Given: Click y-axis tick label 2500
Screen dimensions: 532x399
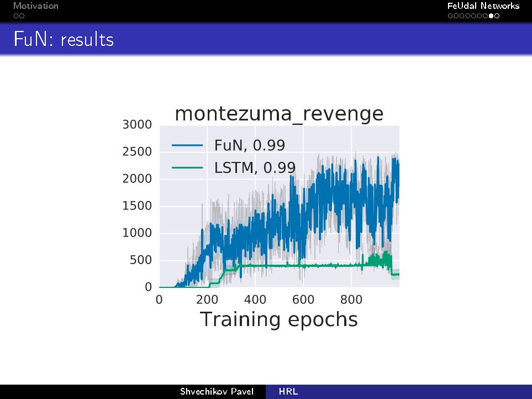Looking at the screenshot, I should coord(137,151).
